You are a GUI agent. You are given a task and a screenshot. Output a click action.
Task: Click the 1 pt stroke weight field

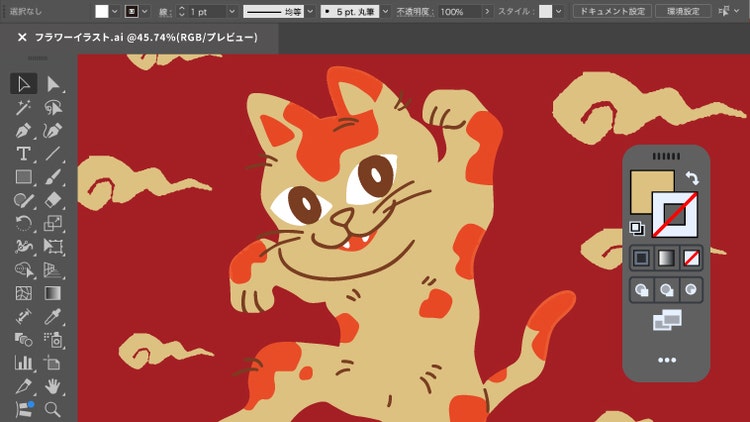(x=207, y=11)
